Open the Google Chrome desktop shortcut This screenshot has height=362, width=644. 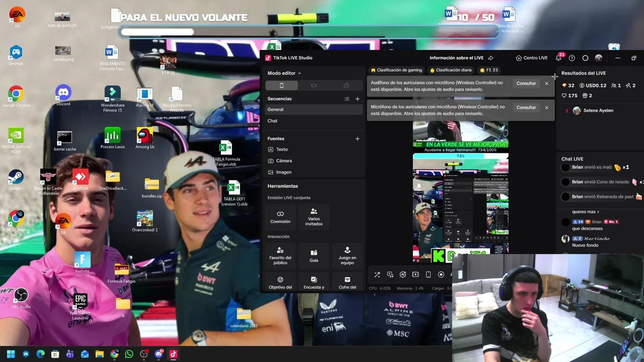click(16, 97)
